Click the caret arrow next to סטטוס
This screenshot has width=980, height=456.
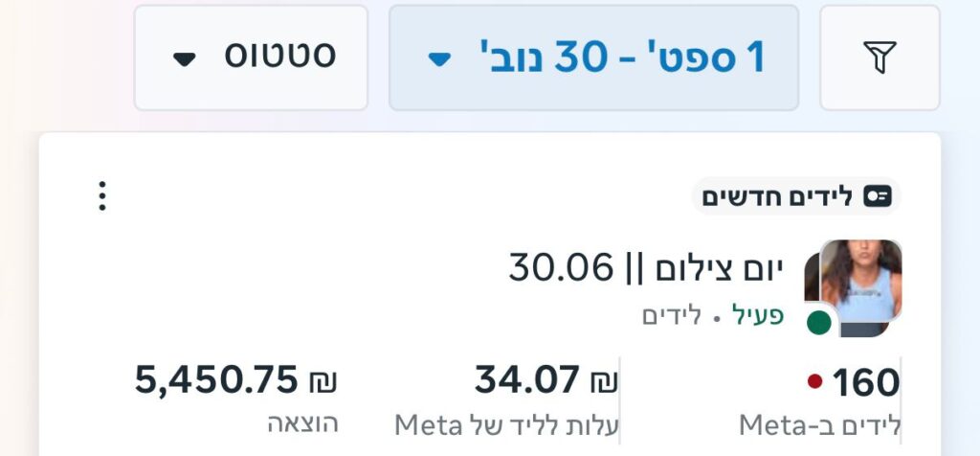click(184, 59)
